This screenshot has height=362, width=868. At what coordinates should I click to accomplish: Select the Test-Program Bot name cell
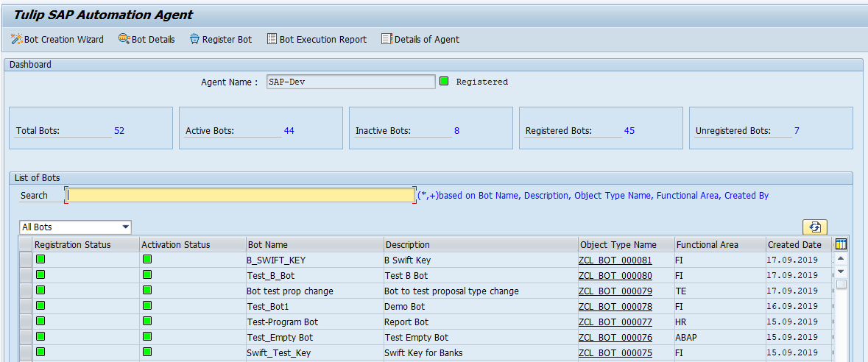314,322
